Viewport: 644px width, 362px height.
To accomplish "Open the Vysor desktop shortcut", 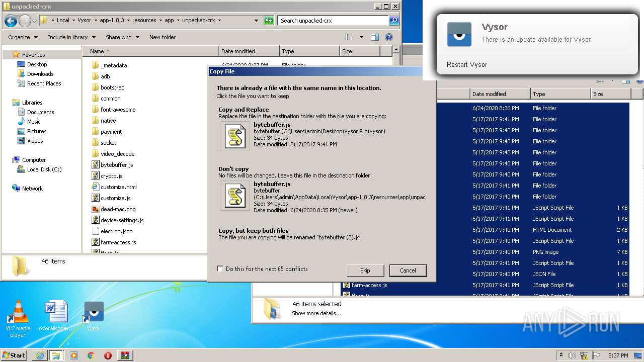I will (x=94, y=317).
